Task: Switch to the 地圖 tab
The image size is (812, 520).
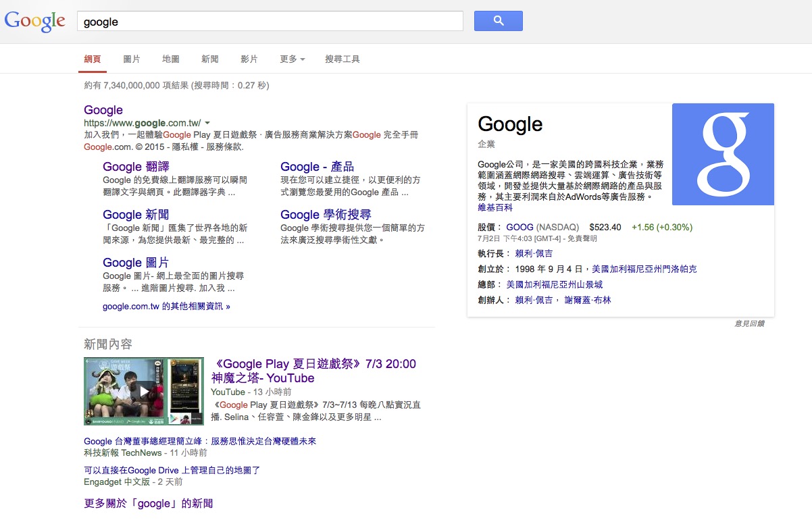Action: pos(171,59)
